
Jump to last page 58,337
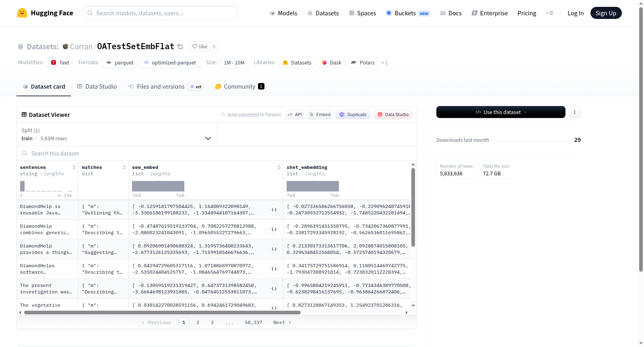(x=254, y=322)
